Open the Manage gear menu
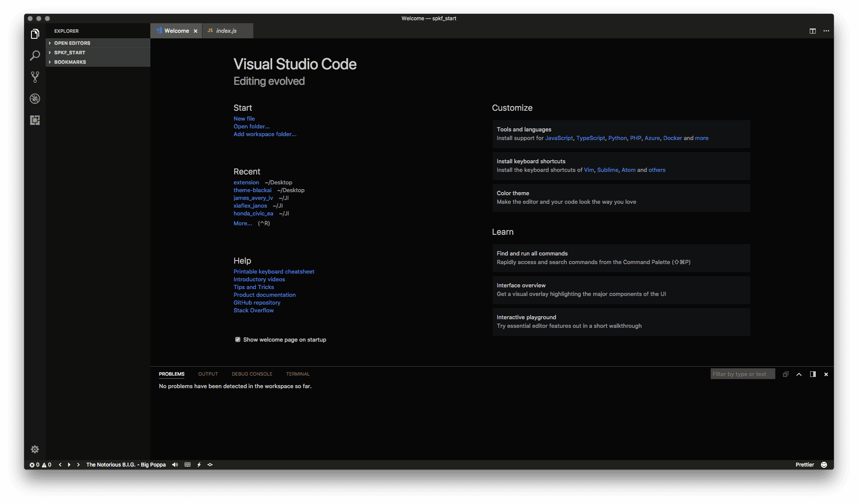This screenshot has height=504, width=858. 35,449
